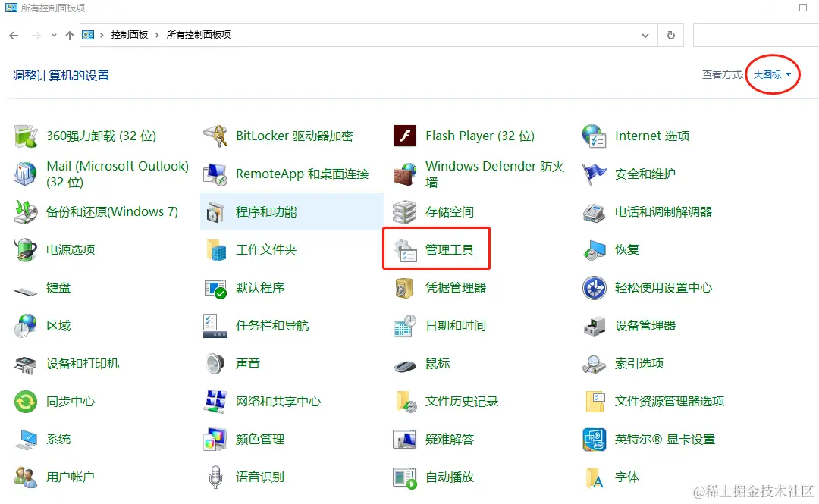
Task: Open the 文件资源管理器选项 link
Action: (x=669, y=402)
